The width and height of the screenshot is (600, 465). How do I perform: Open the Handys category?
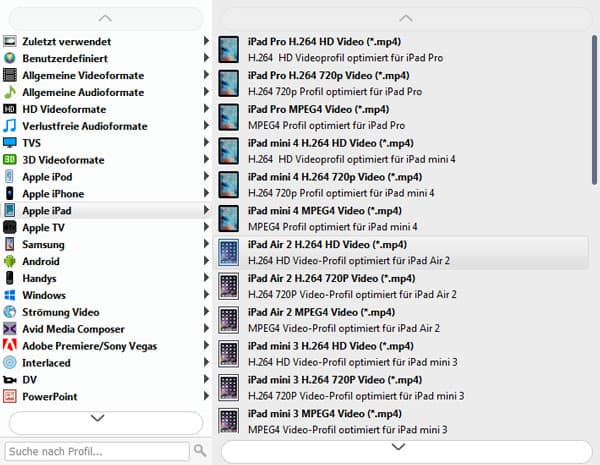(106, 278)
